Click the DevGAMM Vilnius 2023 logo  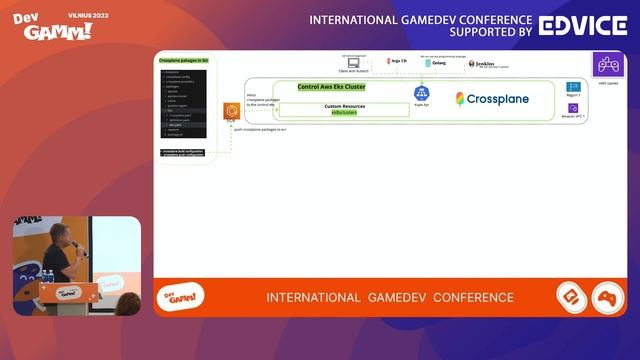point(60,27)
